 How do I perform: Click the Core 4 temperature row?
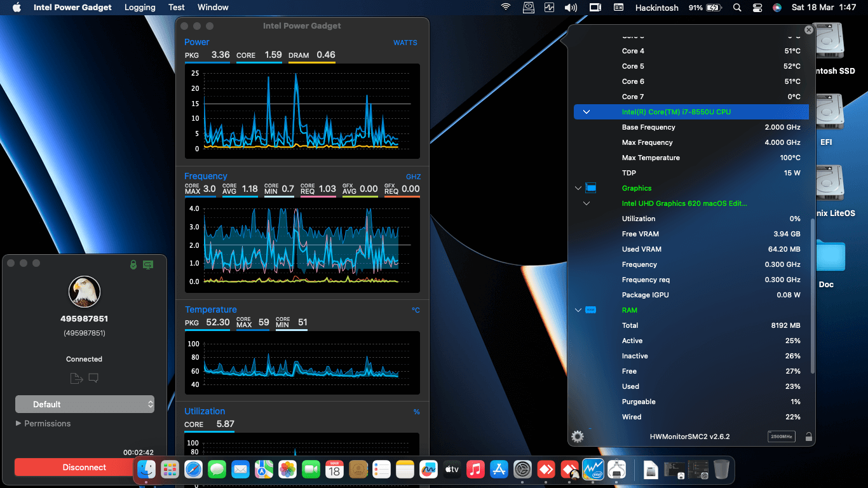pos(691,51)
